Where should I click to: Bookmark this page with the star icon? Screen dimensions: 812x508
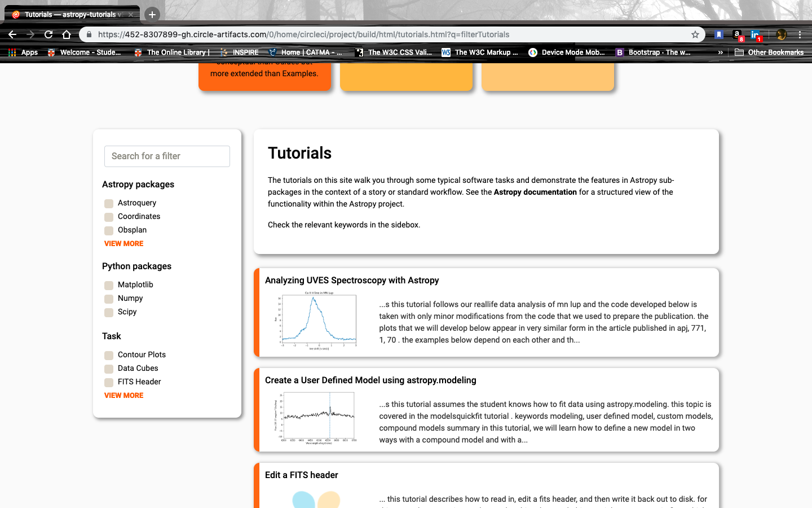(x=695, y=34)
